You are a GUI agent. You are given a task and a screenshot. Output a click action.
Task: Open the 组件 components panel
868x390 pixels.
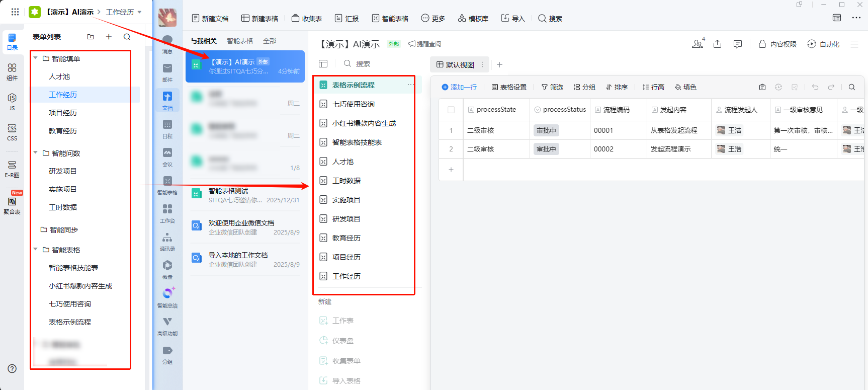tap(12, 71)
